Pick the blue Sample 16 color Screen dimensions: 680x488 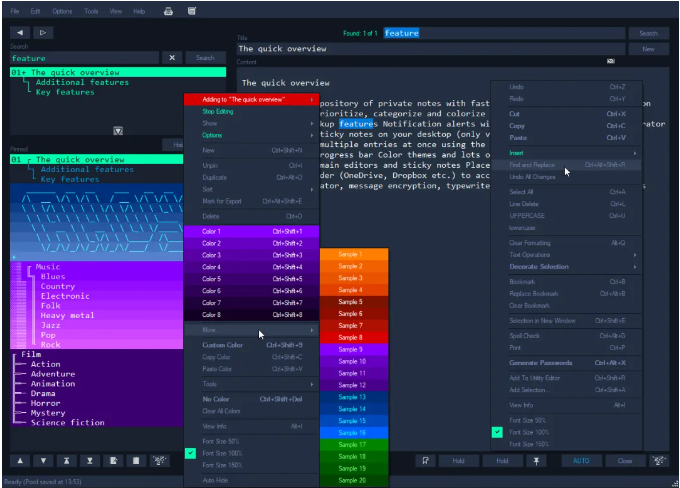(354, 432)
